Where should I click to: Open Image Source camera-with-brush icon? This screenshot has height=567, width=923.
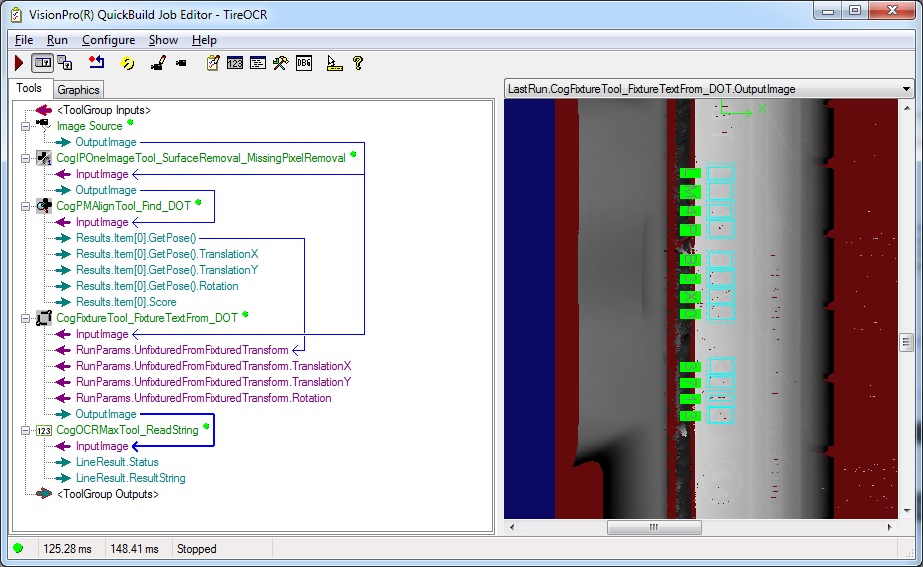click(158, 63)
